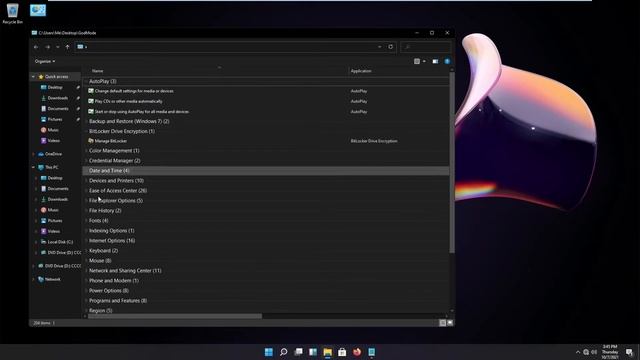The width and height of the screenshot is (640, 360).
Task: Select Power Options group header
Action: coord(109,291)
